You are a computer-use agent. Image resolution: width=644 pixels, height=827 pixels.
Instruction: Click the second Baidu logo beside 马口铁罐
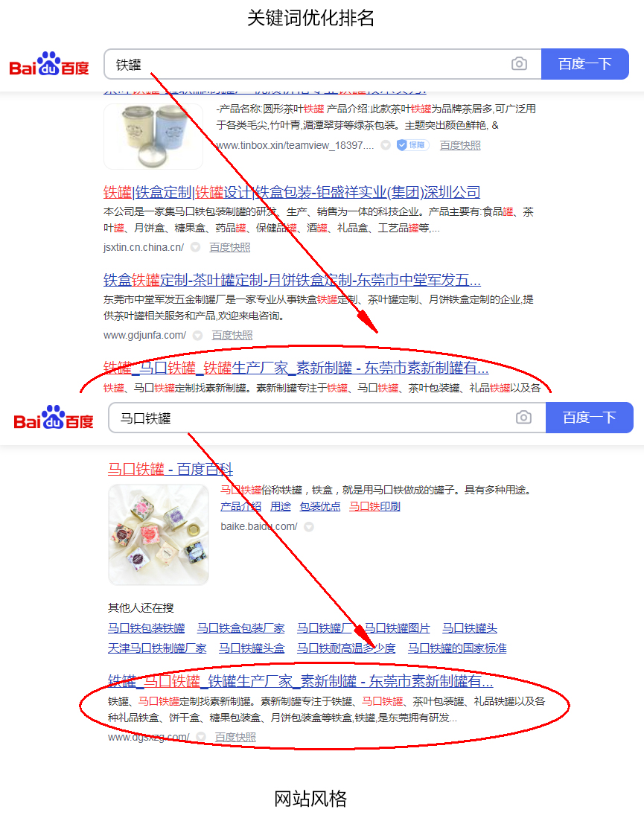pyautogui.click(x=54, y=418)
